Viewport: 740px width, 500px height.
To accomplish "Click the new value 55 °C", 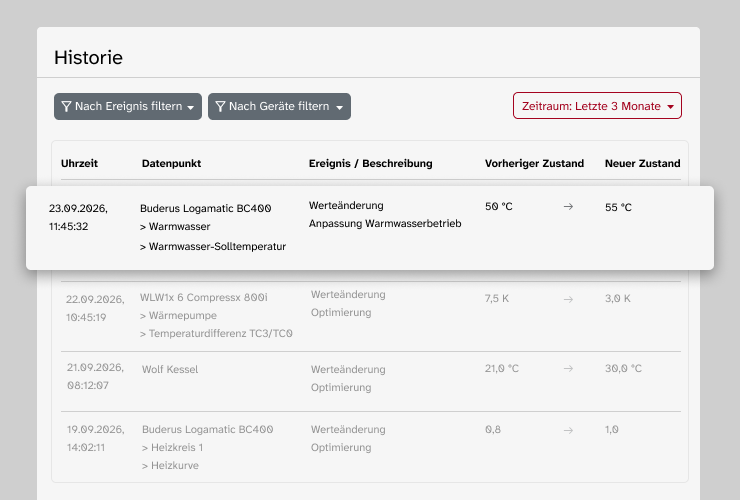I will (x=618, y=207).
